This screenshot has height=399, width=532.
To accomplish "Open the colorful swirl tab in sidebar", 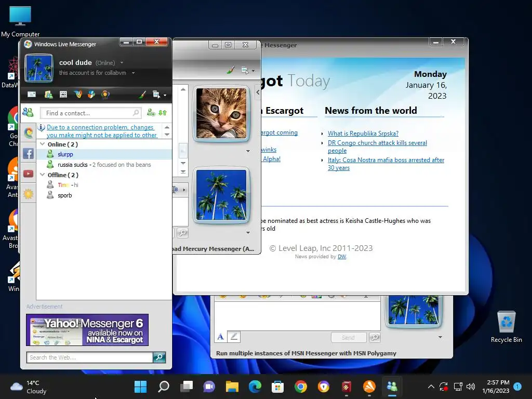I will coord(29,132).
